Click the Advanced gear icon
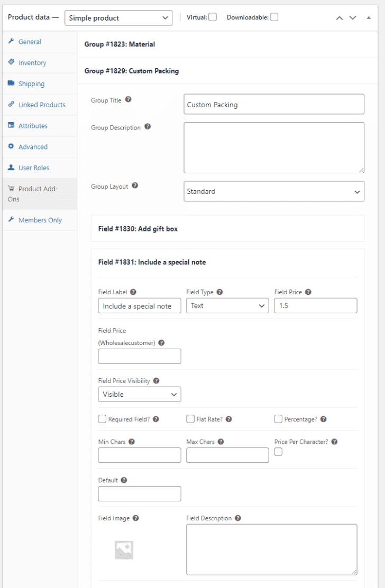 pyautogui.click(x=12, y=147)
